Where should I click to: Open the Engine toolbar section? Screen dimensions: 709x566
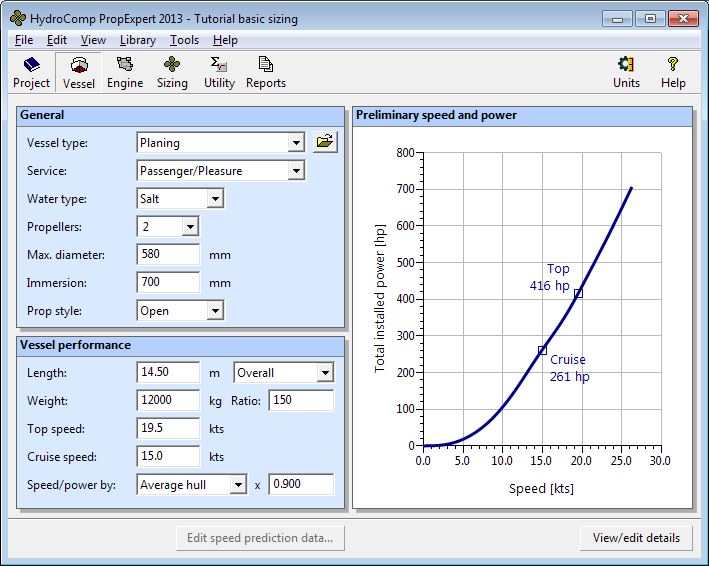click(125, 73)
